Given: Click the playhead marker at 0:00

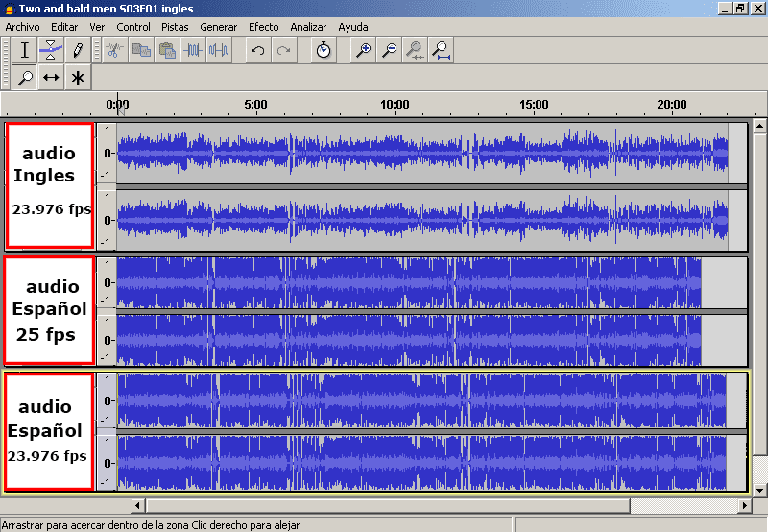Looking at the screenshot, I should [120, 109].
